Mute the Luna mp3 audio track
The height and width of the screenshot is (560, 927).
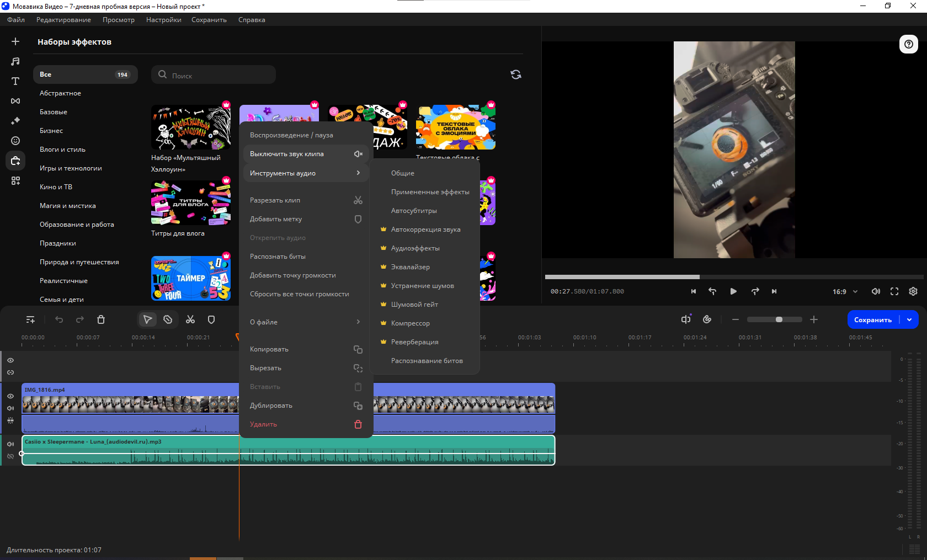click(10, 444)
